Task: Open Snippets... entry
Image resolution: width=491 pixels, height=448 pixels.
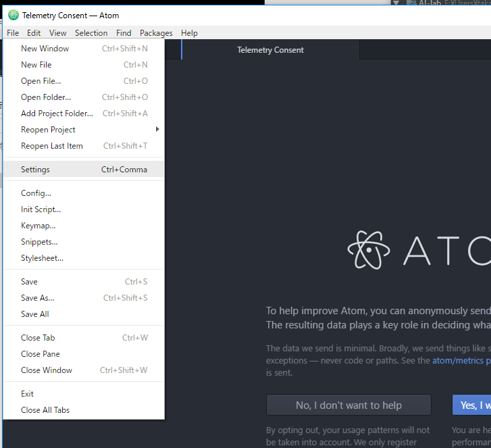Action: point(84,242)
